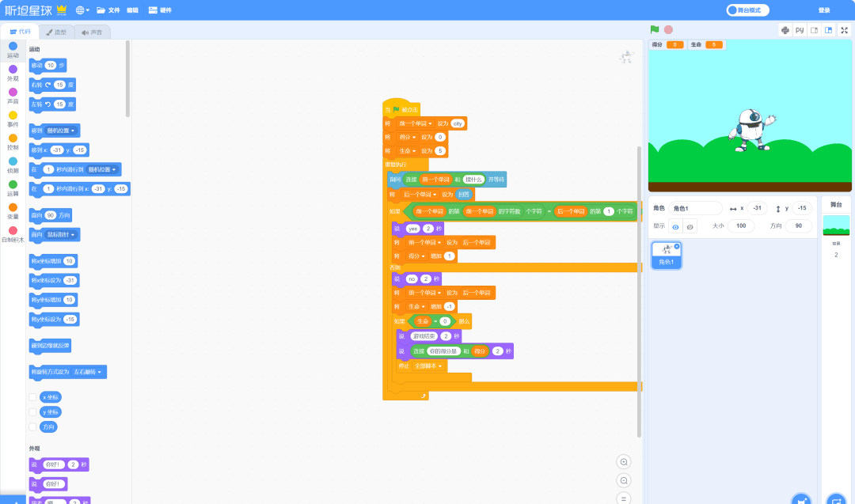Open 鼠标指针 dropdown in 面向 block

[x=64, y=235]
